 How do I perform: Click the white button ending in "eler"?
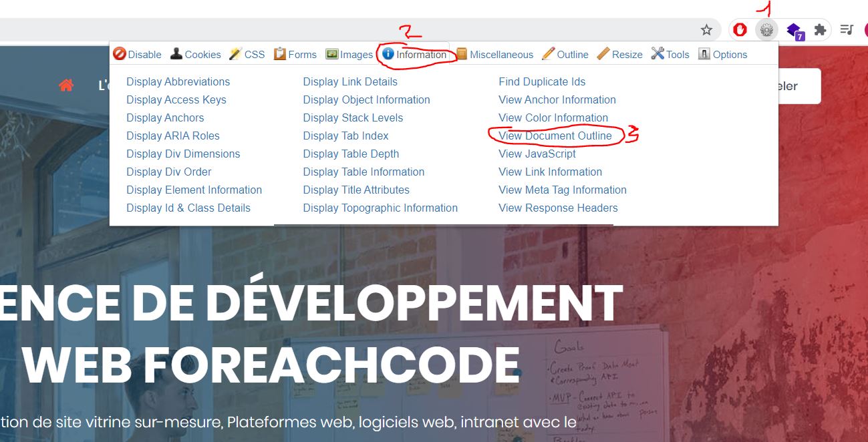[x=799, y=86]
